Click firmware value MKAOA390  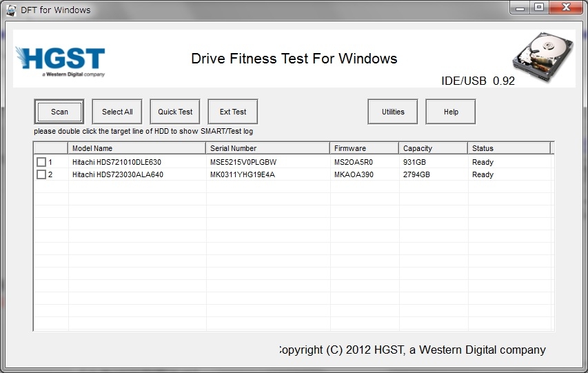[x=354, y=174]
